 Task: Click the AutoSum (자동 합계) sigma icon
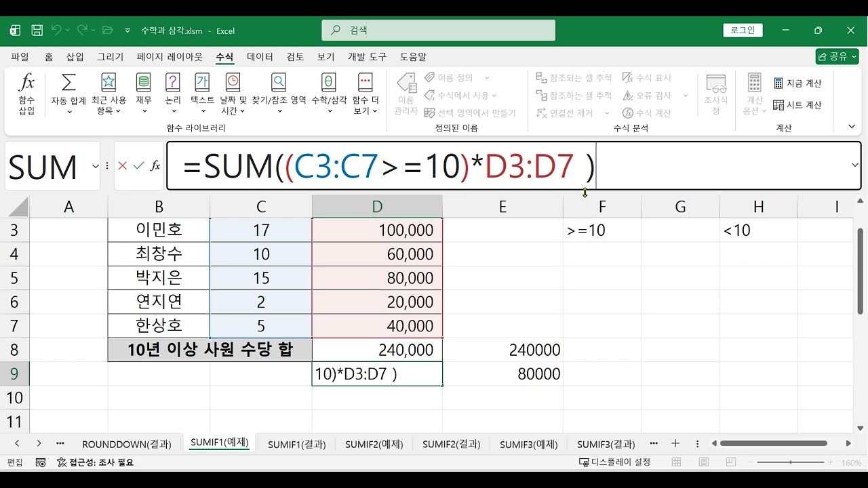click(x=68, y=83)
